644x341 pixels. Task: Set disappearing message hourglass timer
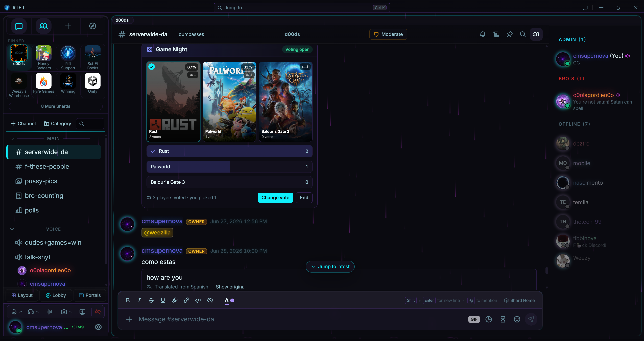[503, 319]
